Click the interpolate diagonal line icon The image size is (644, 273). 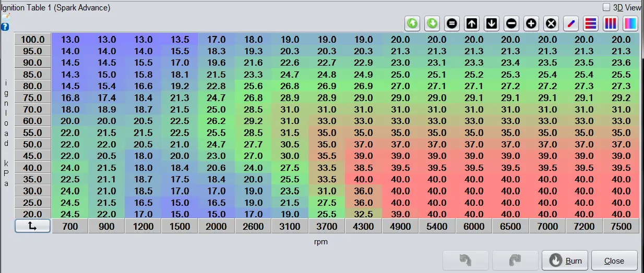(571, 23)
